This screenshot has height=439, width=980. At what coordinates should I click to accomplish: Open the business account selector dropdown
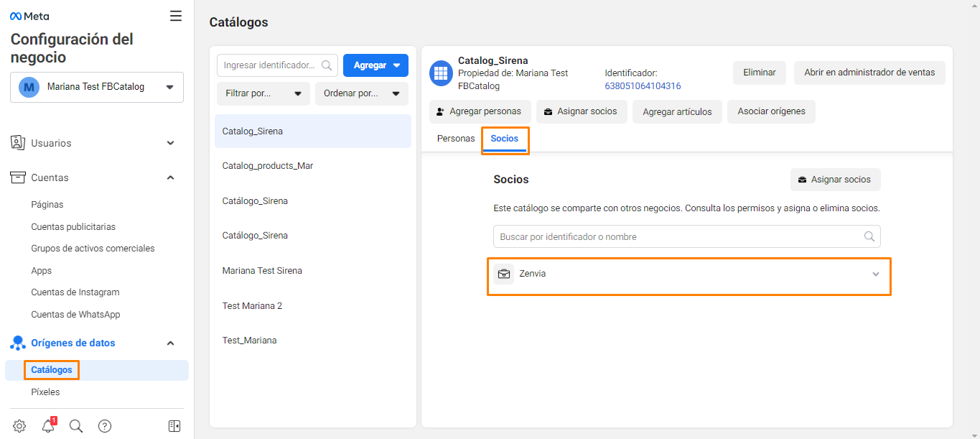97,87
